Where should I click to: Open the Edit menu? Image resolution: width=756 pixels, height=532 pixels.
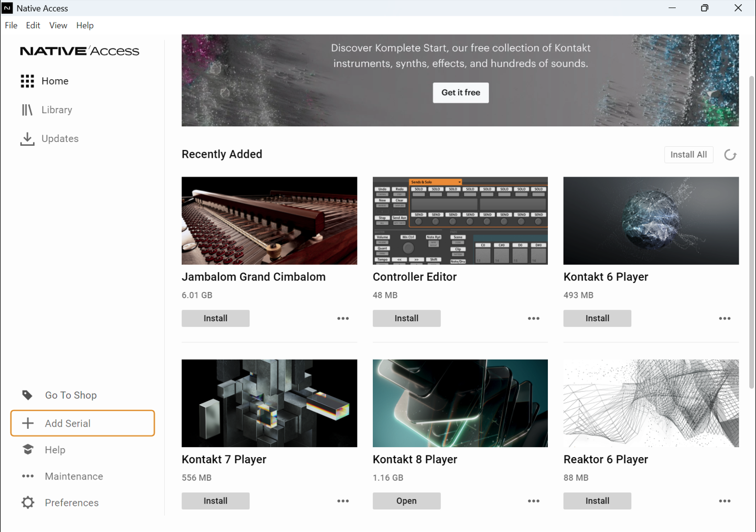pyautogui.click(x=33, y=25)
